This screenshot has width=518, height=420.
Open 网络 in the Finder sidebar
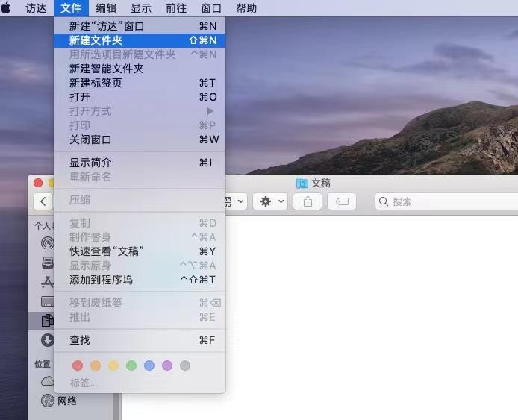(x=67, y=401)
